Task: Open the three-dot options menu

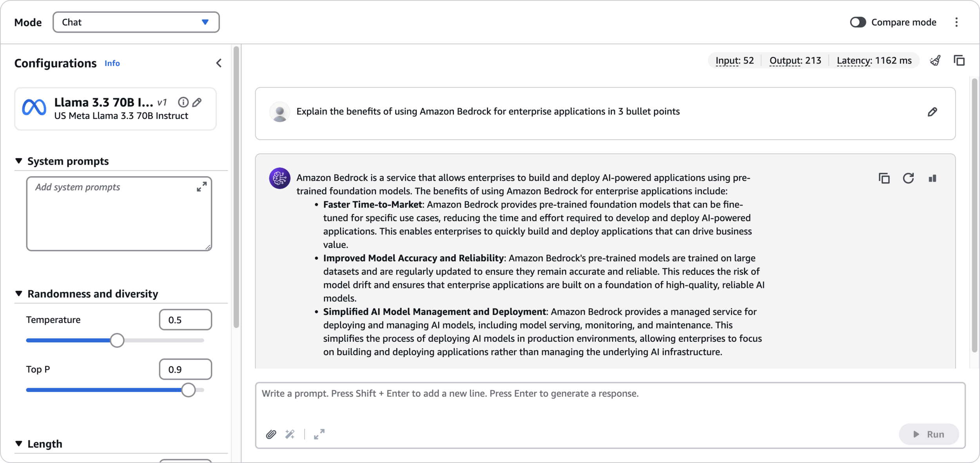Action: [x=956, y=22]
